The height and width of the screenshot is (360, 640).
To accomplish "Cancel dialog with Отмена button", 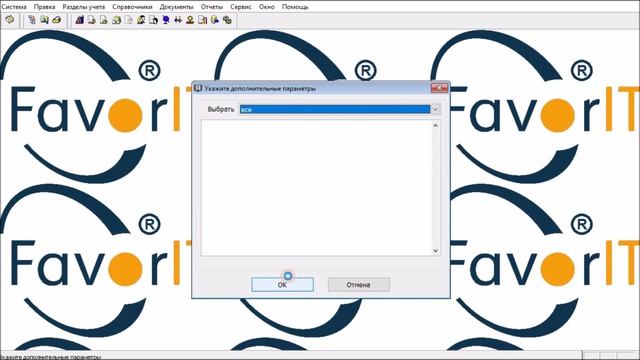I will [359, 284].
